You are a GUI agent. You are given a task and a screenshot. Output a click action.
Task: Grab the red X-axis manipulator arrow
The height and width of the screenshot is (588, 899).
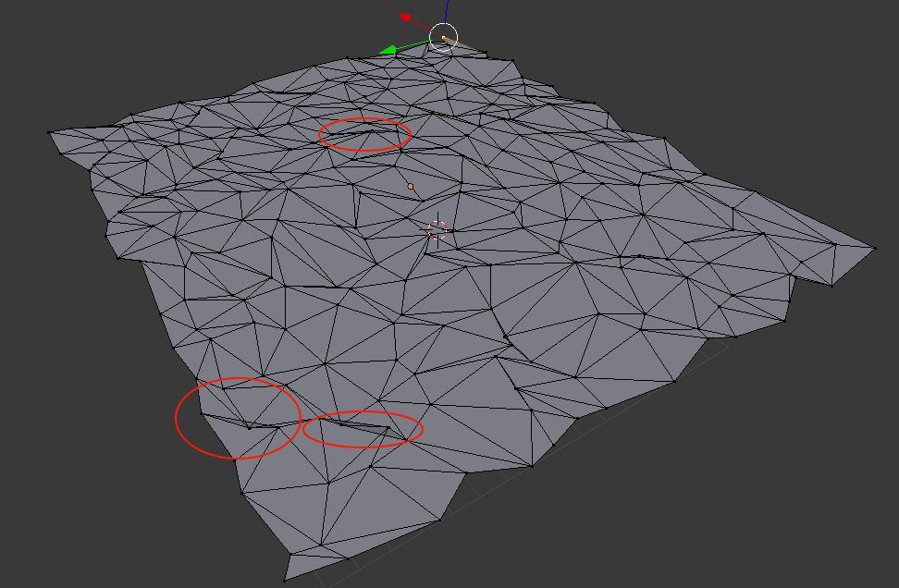click(406, 18)
